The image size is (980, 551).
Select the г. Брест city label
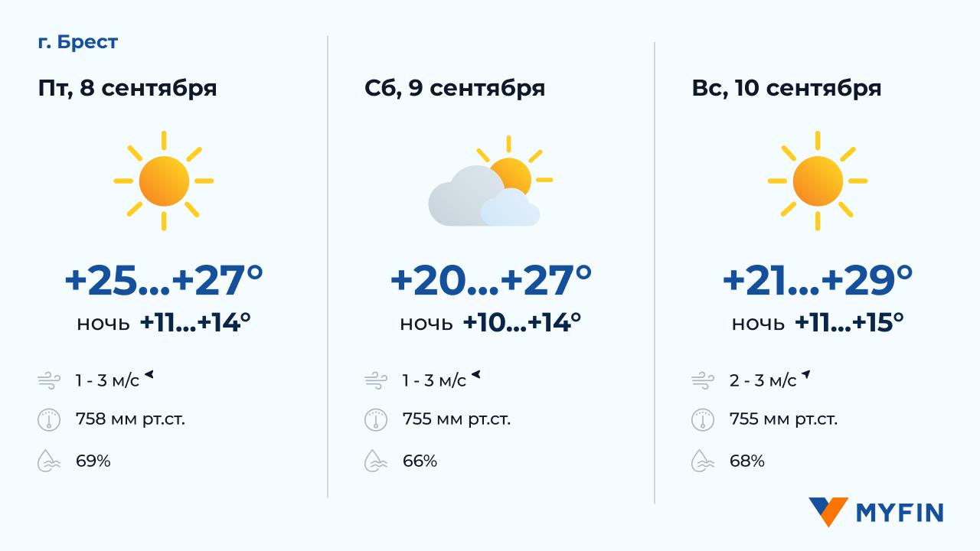coord(78,42)
